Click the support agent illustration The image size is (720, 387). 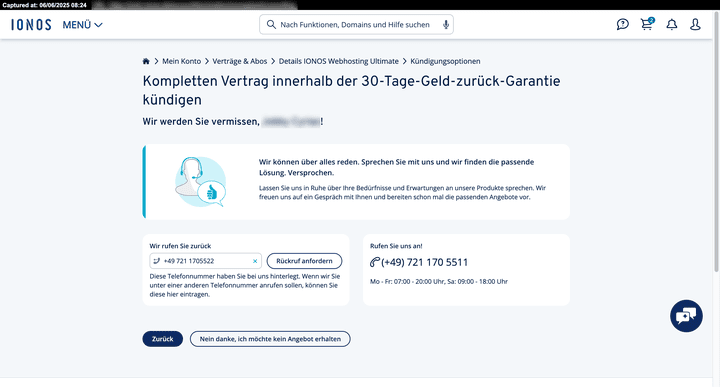pos(200,182)
